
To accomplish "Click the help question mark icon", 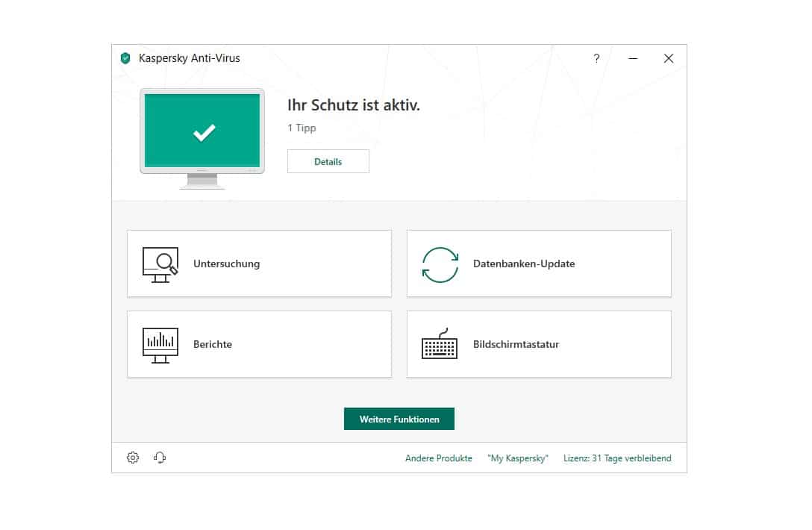I will click(x=596, y=58).
